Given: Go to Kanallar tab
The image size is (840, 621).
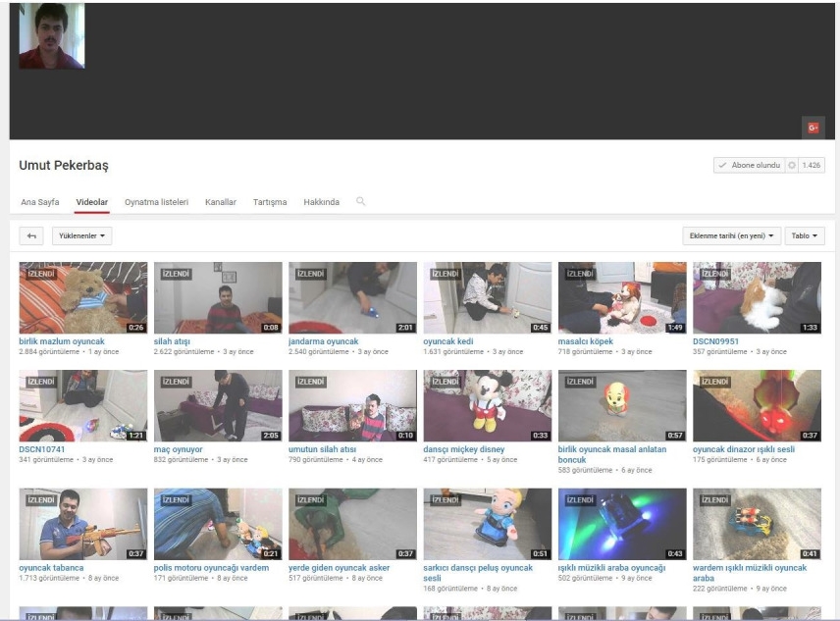Looking at the screenshot, I should [x=220, y=202].
